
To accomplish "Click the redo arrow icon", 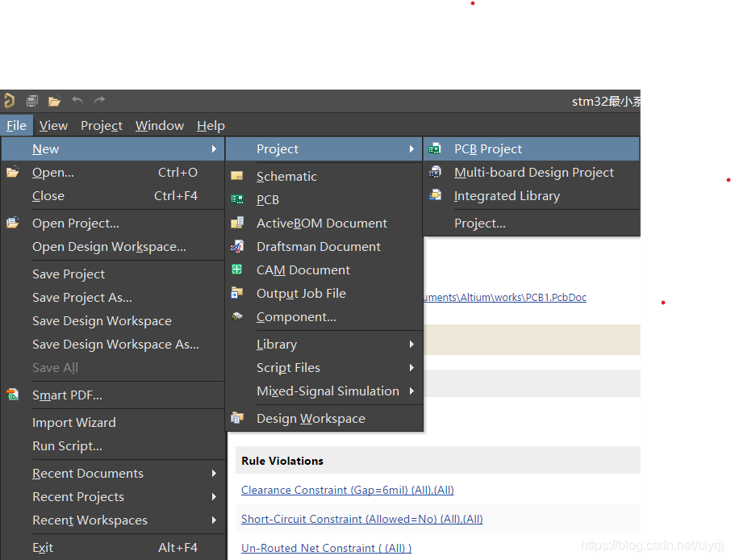I will pos(99,100).
